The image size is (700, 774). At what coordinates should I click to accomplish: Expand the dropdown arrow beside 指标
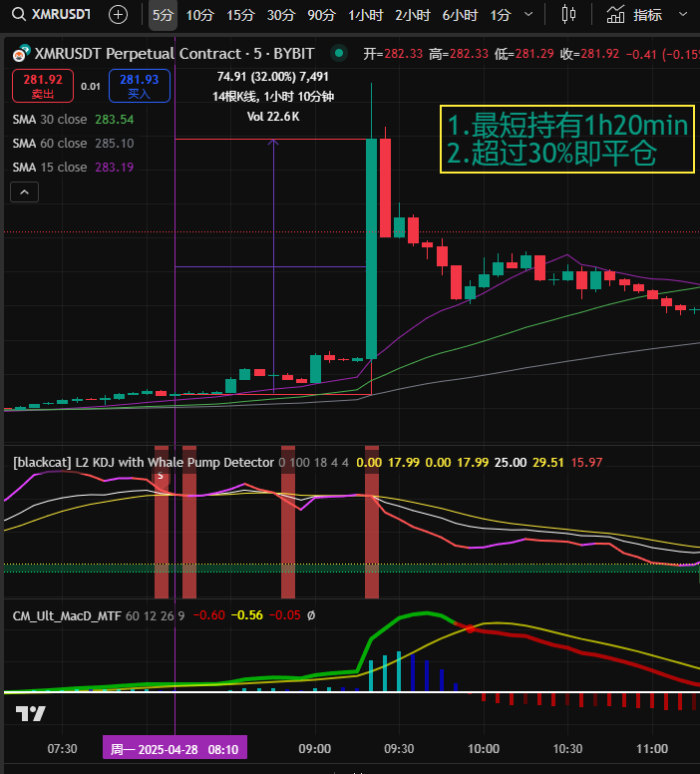tap(683, 14)
